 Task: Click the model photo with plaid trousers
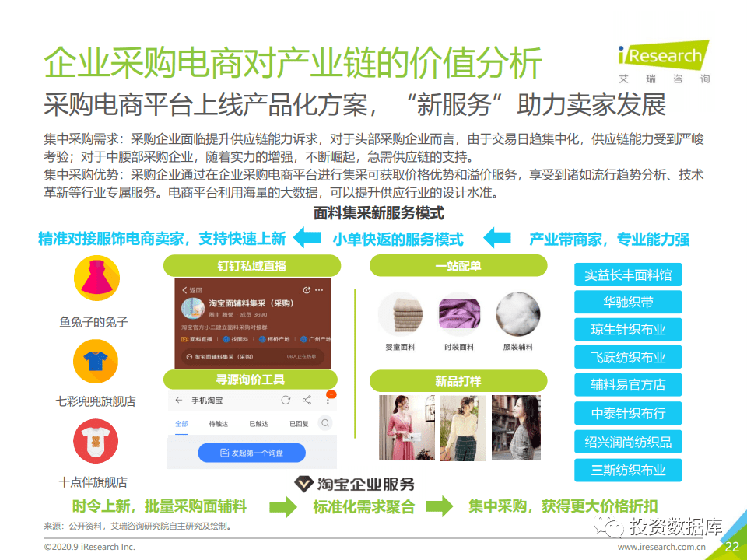pos(462,428)
